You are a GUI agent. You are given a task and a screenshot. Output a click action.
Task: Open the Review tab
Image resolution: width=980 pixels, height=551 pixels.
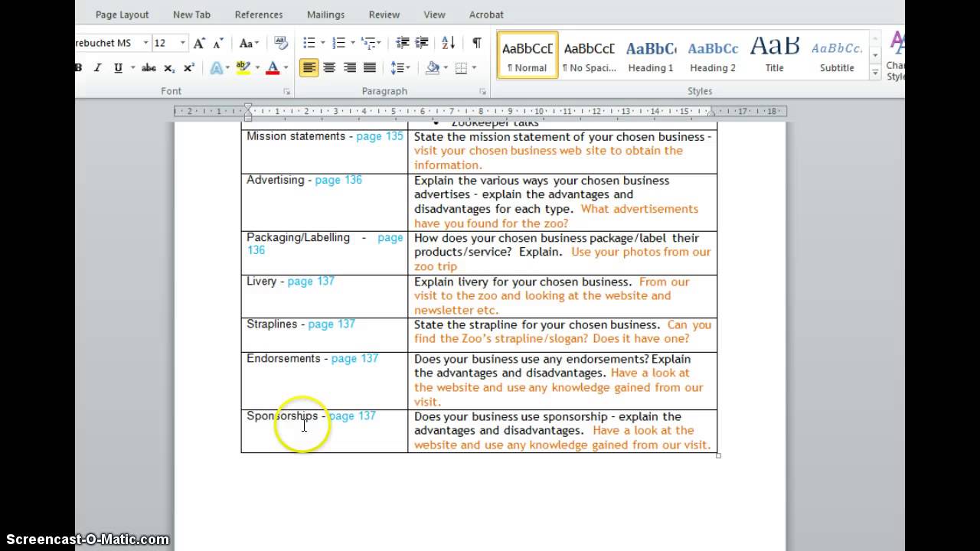(x=384, y=15)
